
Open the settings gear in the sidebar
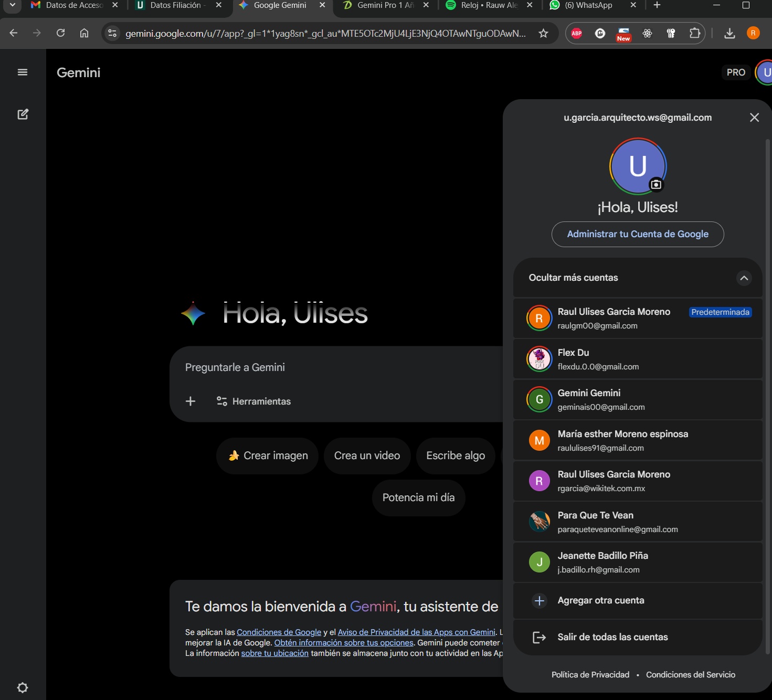(23, 687)
